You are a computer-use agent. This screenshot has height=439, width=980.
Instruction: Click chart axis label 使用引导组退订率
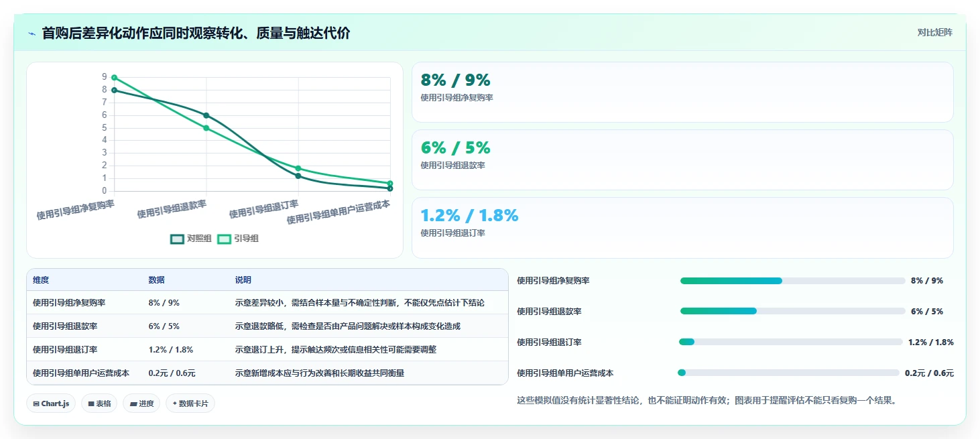263,208
